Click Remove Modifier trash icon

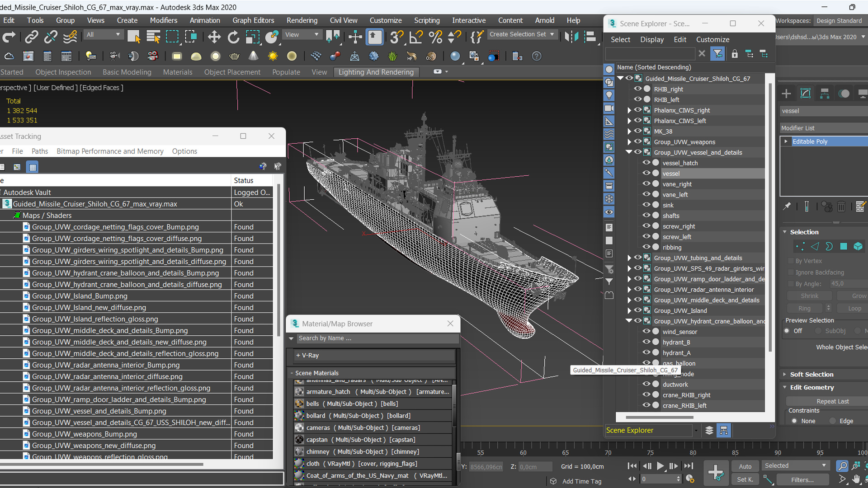(841, 207)
